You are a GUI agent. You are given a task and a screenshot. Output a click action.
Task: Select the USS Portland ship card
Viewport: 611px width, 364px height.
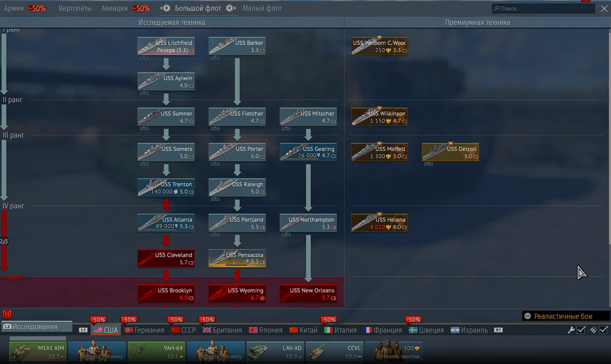coord(237,223)
